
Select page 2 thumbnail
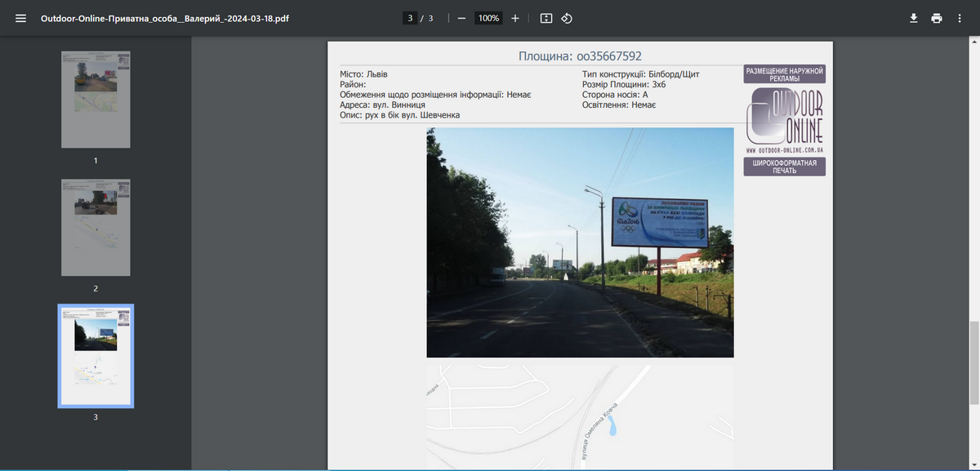coord(96,228)
